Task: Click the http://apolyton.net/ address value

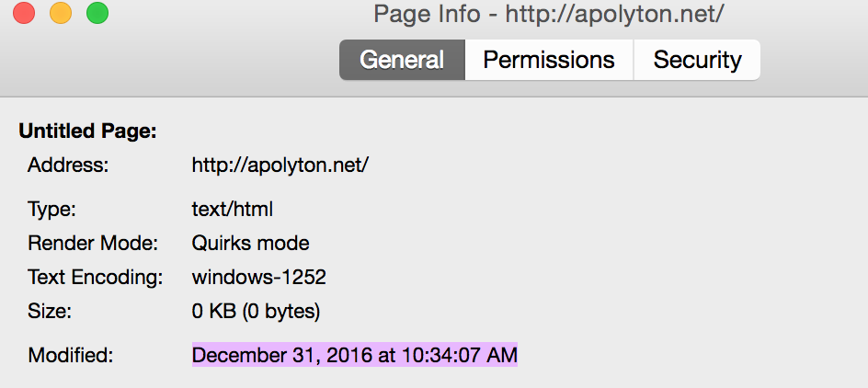Action: point(280,165)
